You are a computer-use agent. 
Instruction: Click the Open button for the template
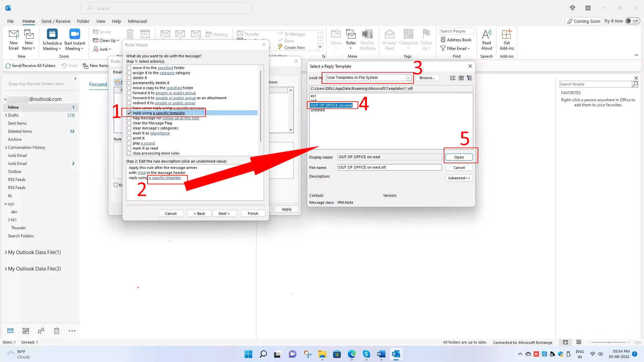(x=459, y=157)
